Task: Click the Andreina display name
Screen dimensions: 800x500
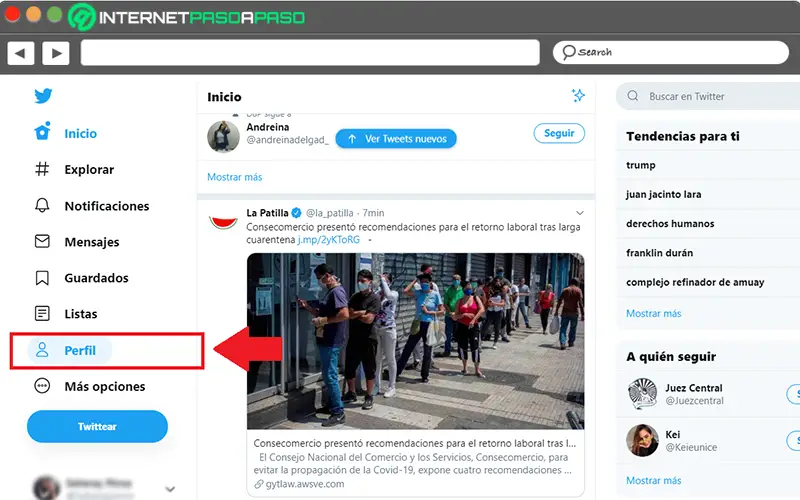Action: [268, 127]
